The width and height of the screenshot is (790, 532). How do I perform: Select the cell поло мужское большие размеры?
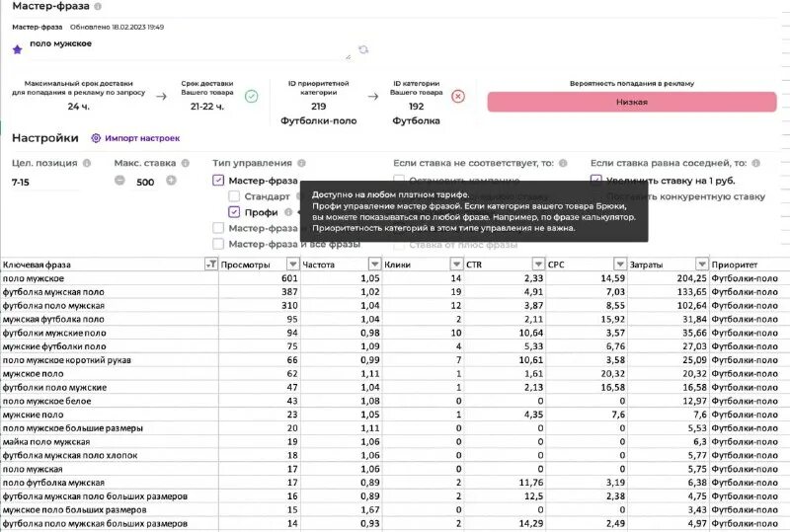(x=110, y=427)
